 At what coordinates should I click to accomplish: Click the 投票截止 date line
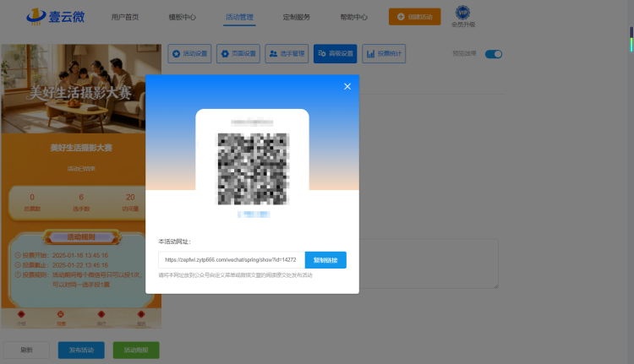click(65, 265)
